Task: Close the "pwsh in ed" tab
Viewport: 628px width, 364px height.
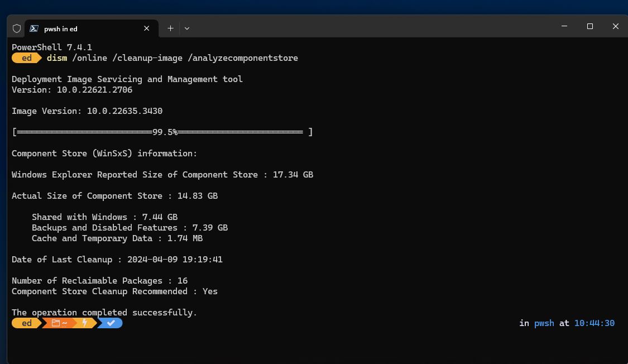Action: pyautogui.click(x=147, y=28)
